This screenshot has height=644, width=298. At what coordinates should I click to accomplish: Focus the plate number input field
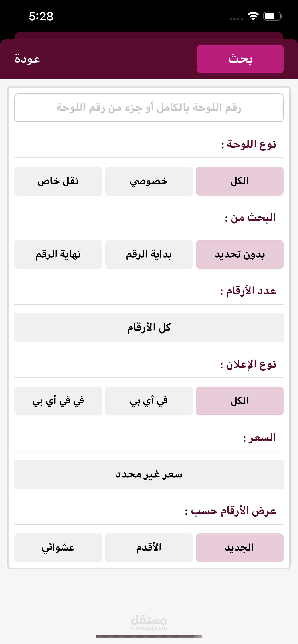(149, 108)
